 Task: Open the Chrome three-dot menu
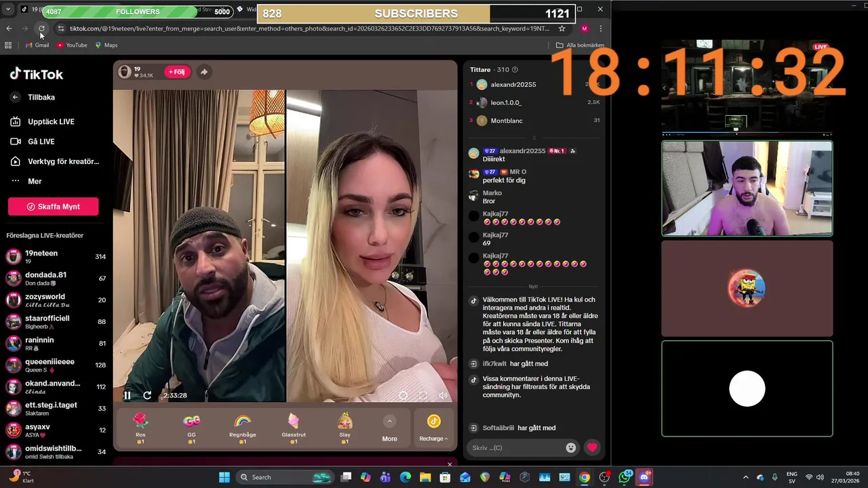click(600, 28)
